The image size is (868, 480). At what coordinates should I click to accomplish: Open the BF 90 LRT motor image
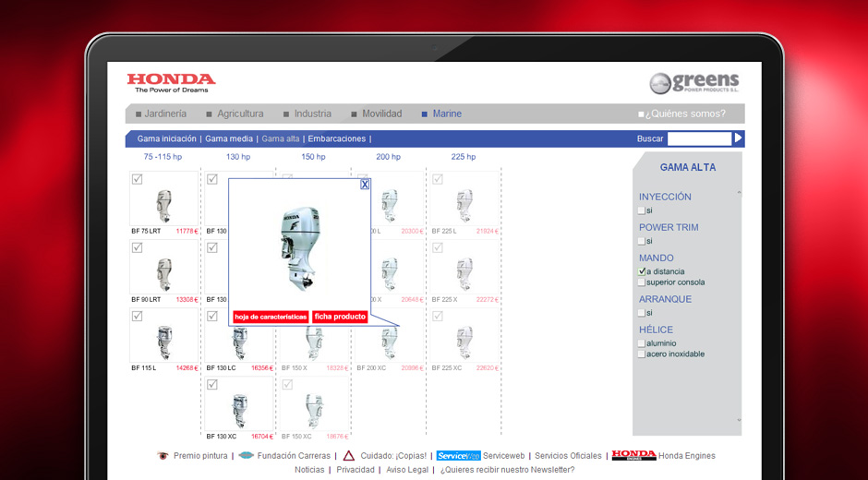pyautogui.click(x=163, y=274)
